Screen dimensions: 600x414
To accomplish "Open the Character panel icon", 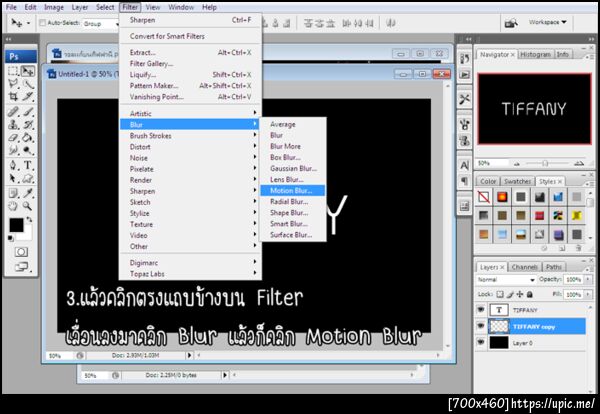I will [x=465, y=165].
